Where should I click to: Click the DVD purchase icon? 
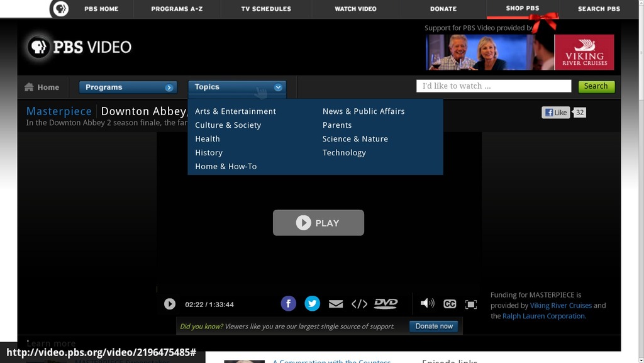(386, 303)
